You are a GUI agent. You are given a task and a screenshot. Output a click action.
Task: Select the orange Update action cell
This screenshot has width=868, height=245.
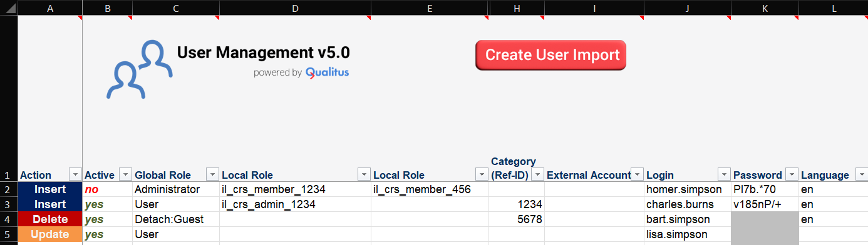point(50,234)
